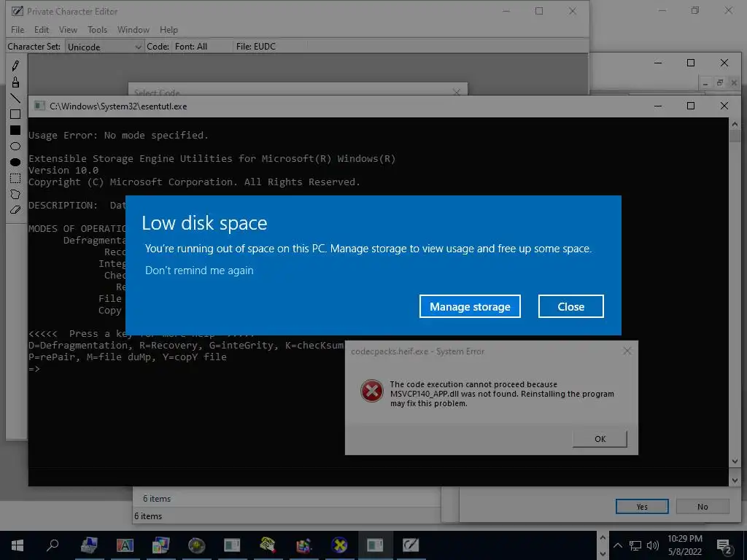Screen dimensions: 747x560
Task: Open the Edit menu
Action: pyautogui.click(x=42, y=29)
